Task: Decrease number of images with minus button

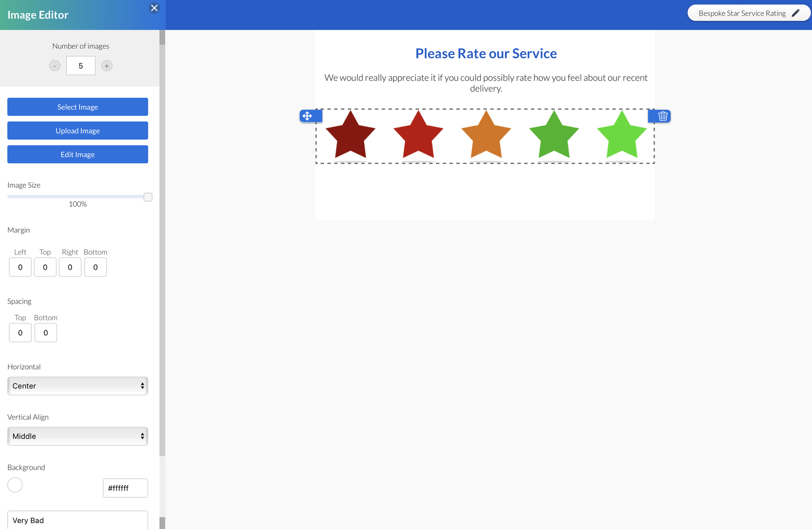Action: (x=55, y=66)
